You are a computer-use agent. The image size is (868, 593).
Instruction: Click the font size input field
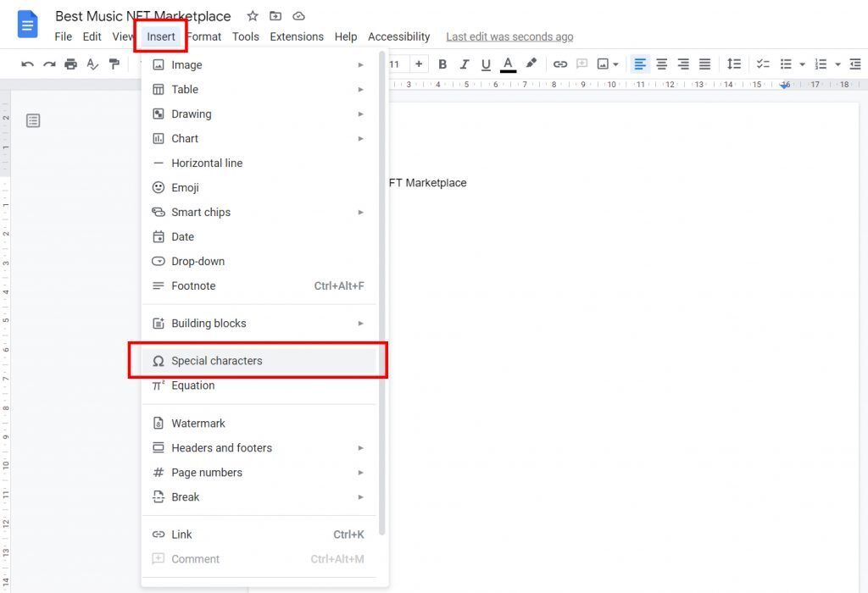coord(394,64)
